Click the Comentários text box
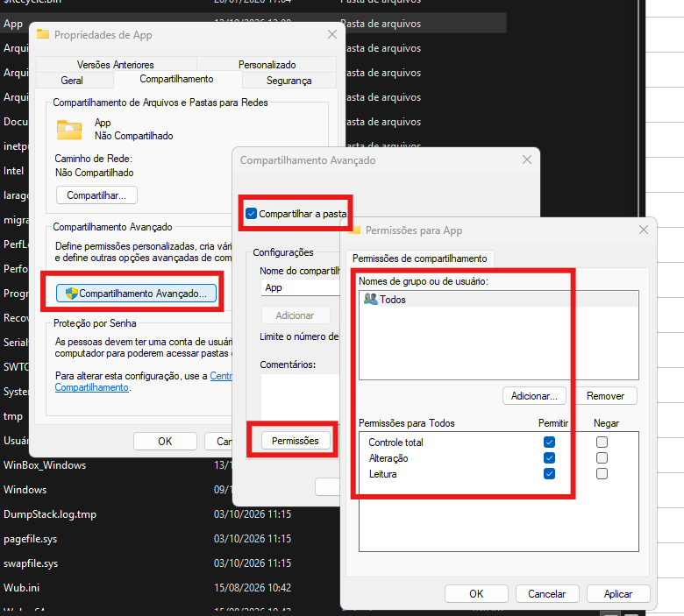 pos(300,397)
